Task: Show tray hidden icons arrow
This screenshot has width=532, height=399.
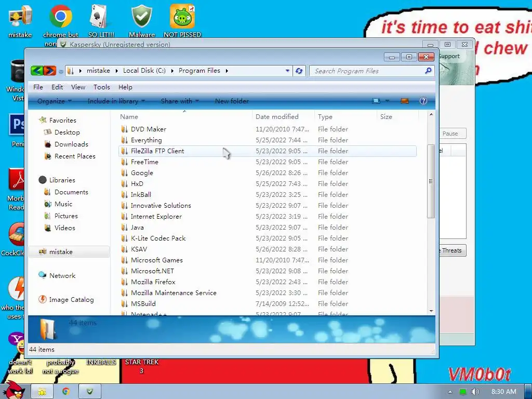Action: 450,392
